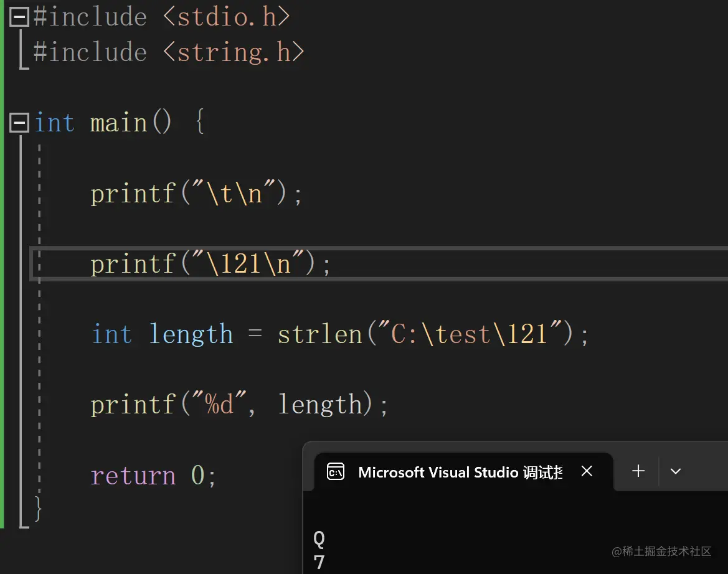Click the main function name
The height and width of the screenshot is (574, 728).
click(x=118, y=123)
